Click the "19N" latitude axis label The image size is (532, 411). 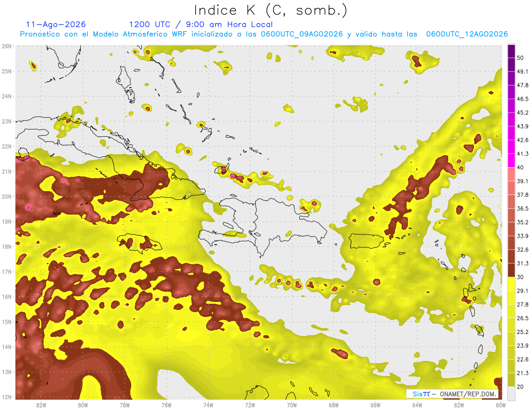6,221
